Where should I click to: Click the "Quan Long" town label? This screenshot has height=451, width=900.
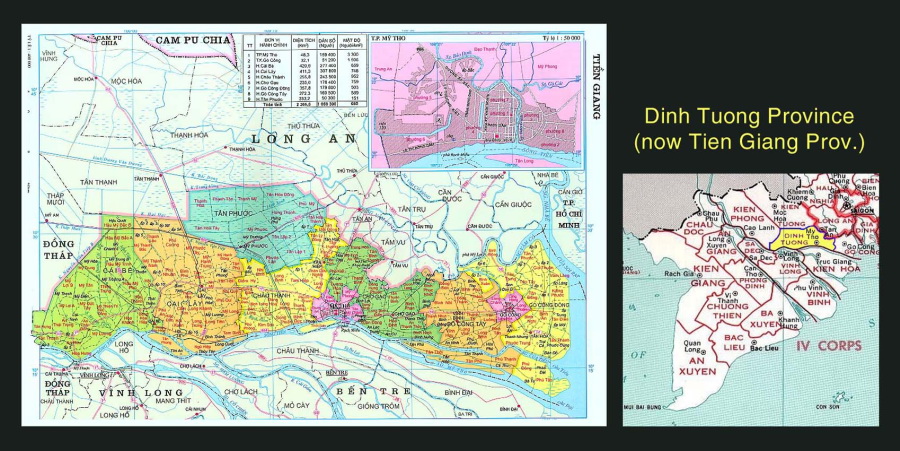click(x=693, y=347)
